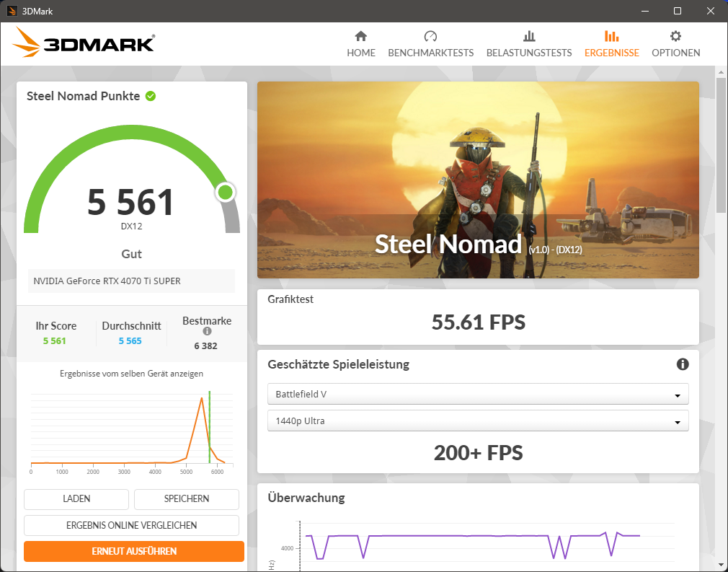Click the Durchschnitt value 5 565
This screenshot has width=728, height=572.
130,341
